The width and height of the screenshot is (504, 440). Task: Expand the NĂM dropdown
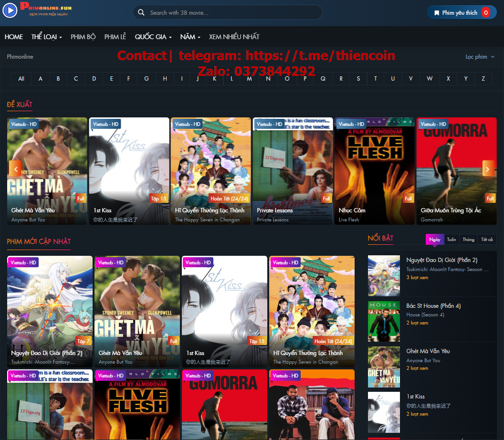190,37
